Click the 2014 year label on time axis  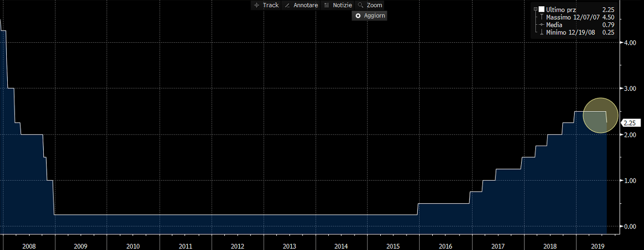tap(341, 246)
